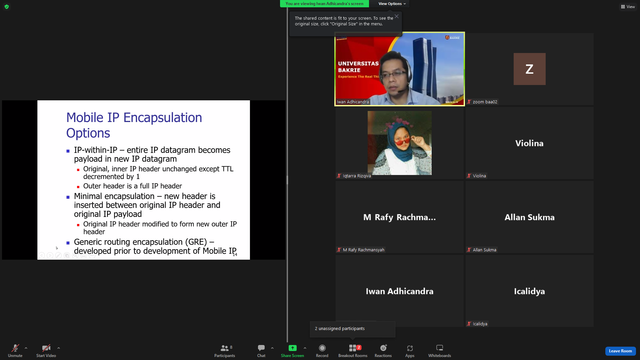Open share screen options arrow
640x360 pixels.
click(x=305, y=348)
